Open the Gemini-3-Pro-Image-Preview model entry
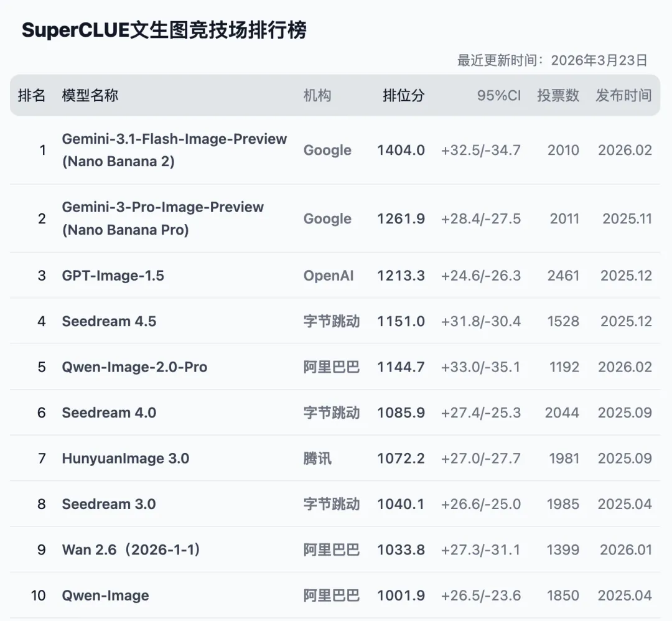This screenshot has width=672, height=621. pyautogui.click(x=162, y=207)
